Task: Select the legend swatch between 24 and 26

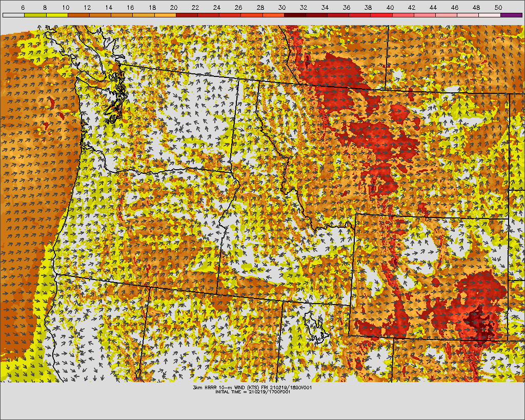Action: pos(230,15)
